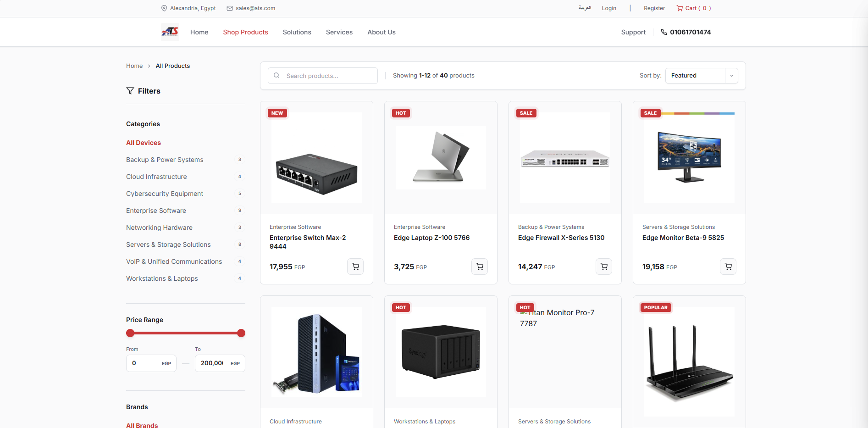Click the Register link

click(654, 8)
